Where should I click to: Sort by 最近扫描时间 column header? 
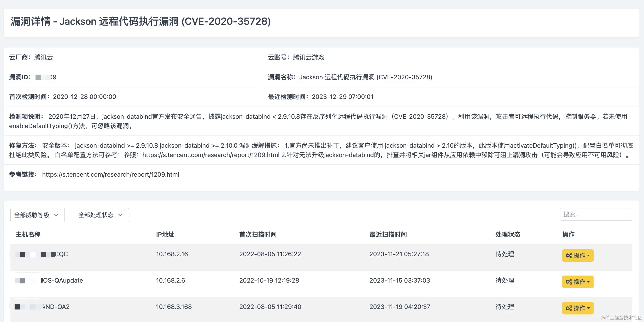[388, 234]
